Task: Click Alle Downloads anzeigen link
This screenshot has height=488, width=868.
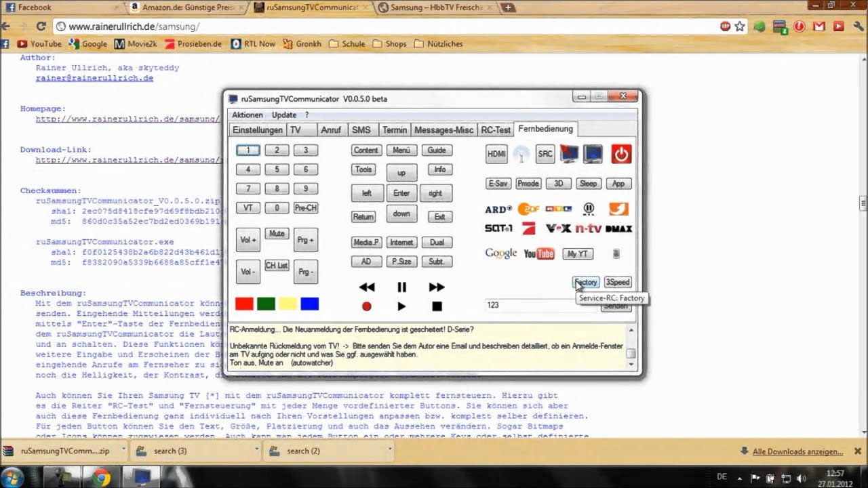Action: [797, 451]
